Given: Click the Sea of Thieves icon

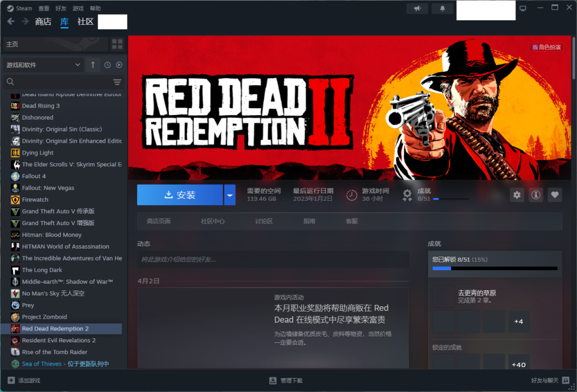Looking at the screenshot, I should [x=15, y=364].
